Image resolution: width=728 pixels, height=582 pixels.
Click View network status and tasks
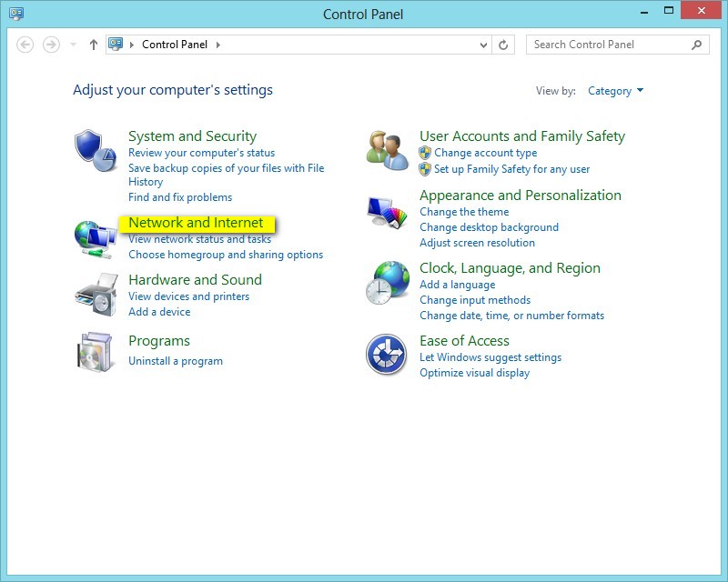199,239
